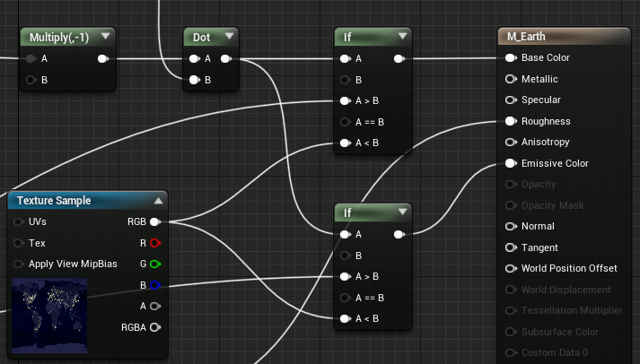640x364 pixels.
Task: Click the Texture Sample RGBA output pin
Action: click(x=155, y=327)
